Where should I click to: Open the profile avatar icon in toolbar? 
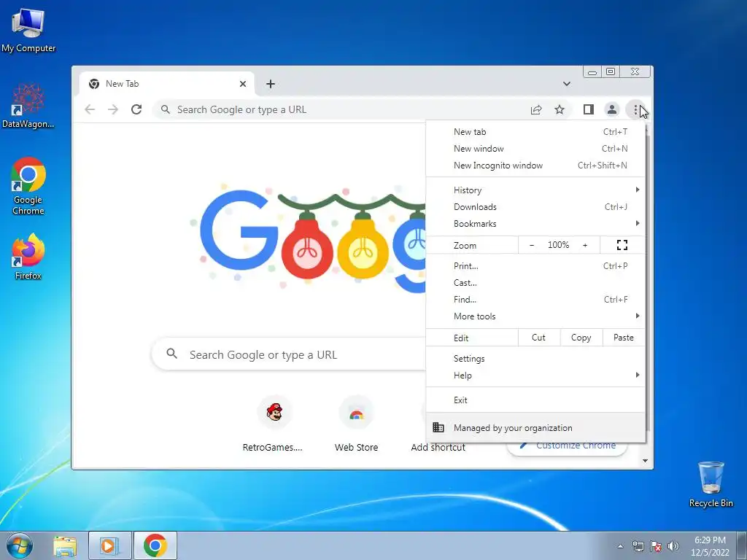(612, 110)
